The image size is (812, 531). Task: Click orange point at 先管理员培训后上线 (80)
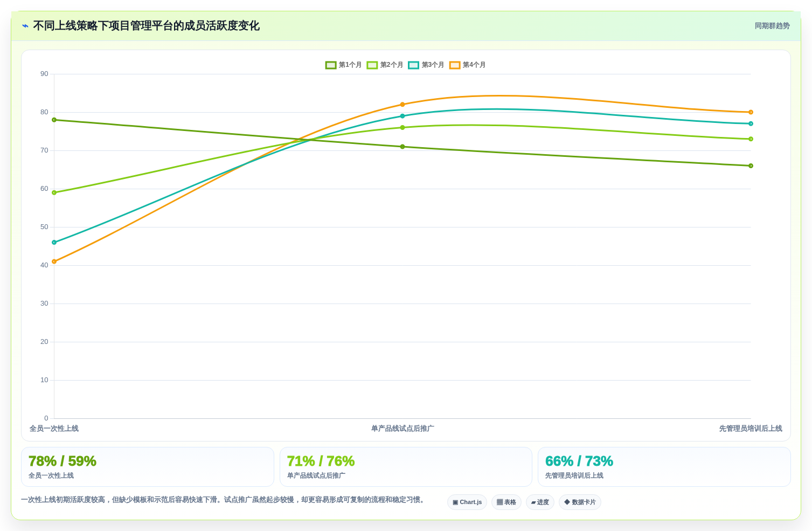751,112
